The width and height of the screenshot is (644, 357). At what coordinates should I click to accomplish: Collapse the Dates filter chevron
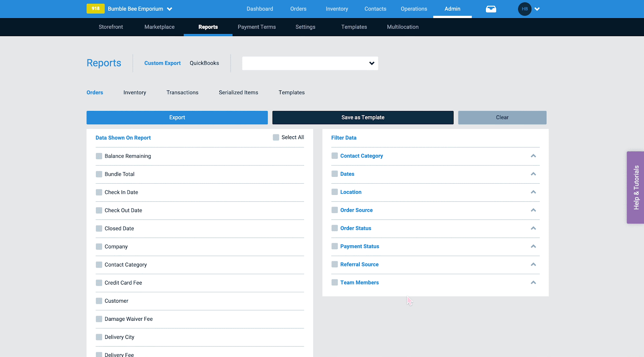click(x=533, y=174)
